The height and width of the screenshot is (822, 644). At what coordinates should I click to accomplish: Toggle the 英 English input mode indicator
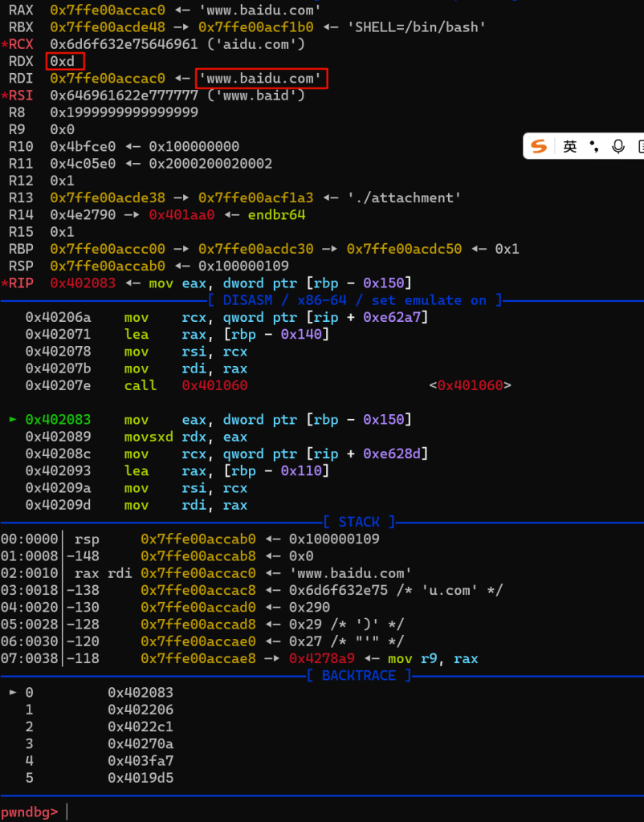coord(569,146)
